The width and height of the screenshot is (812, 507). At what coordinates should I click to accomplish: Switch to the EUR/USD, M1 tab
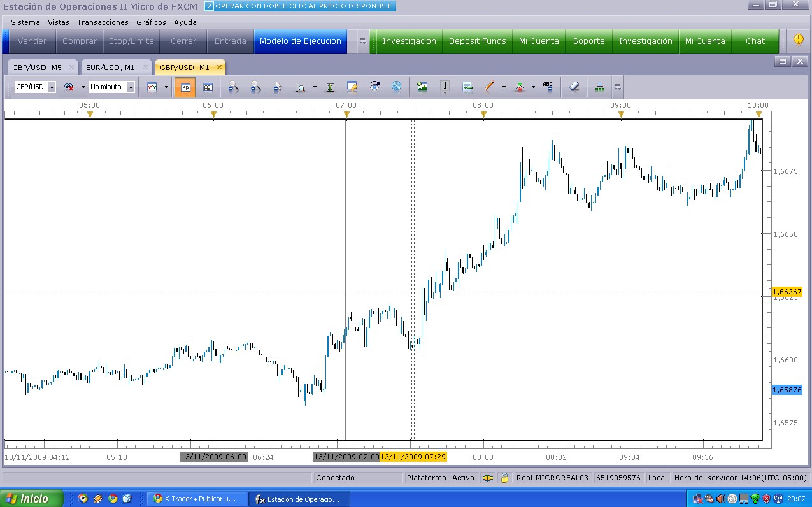tap(110, 67)
